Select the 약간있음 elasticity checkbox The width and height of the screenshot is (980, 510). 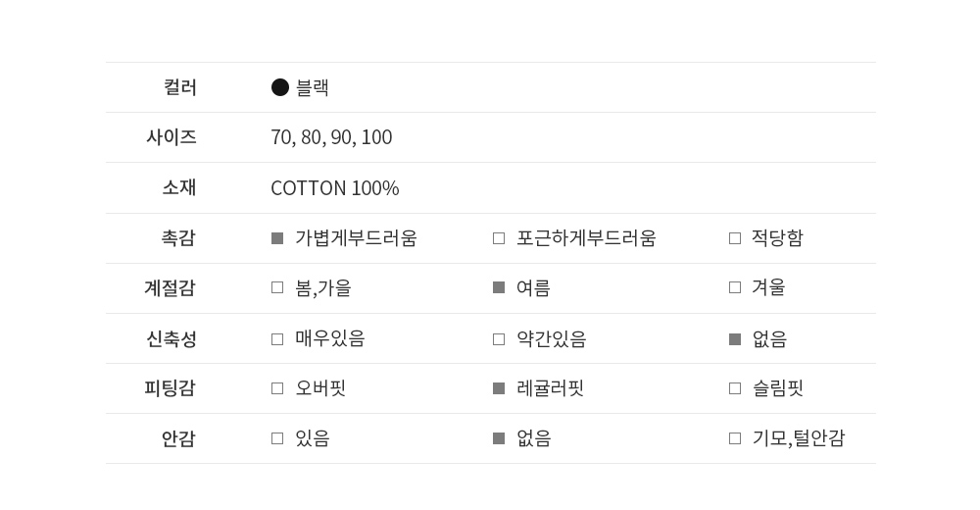point(499,339)
